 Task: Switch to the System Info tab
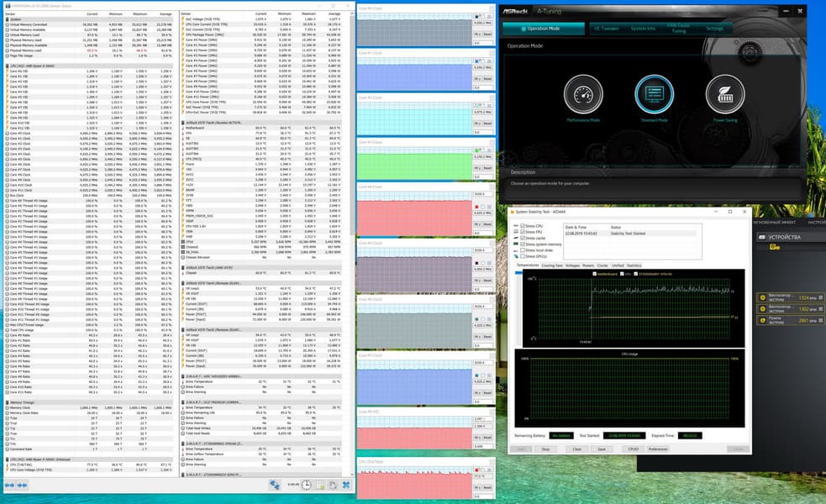click(644, 29)
